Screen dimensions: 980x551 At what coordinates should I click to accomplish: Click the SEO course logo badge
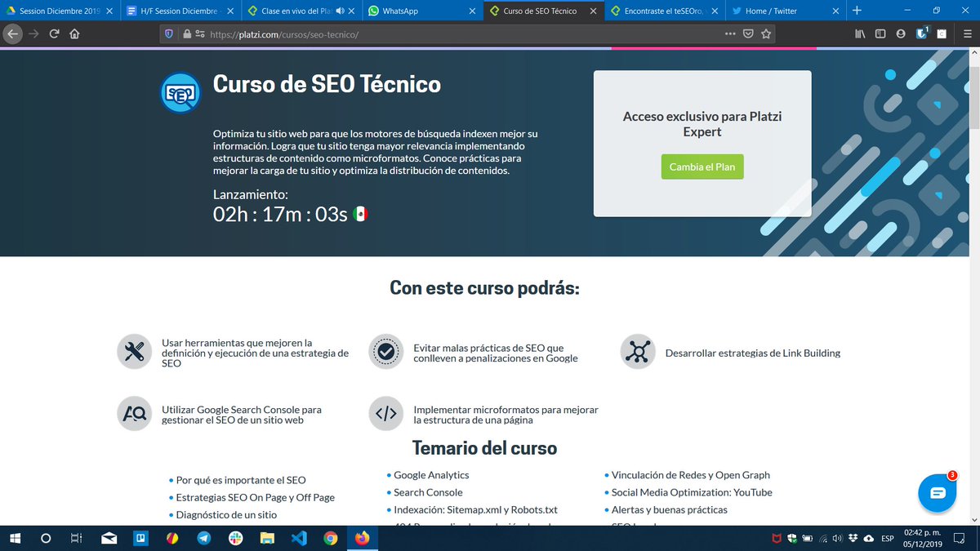tap(180, 93)
